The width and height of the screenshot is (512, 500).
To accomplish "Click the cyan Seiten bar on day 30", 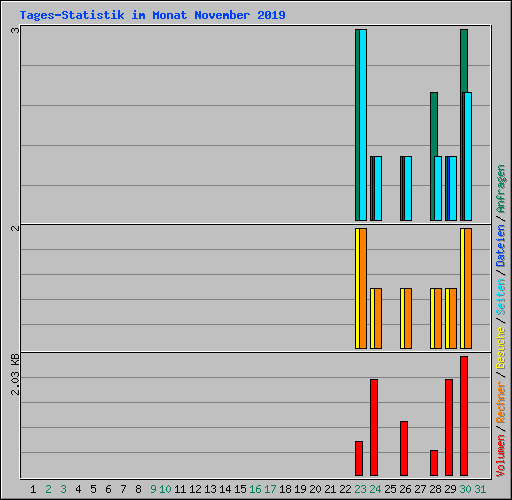I will [468, 157].
